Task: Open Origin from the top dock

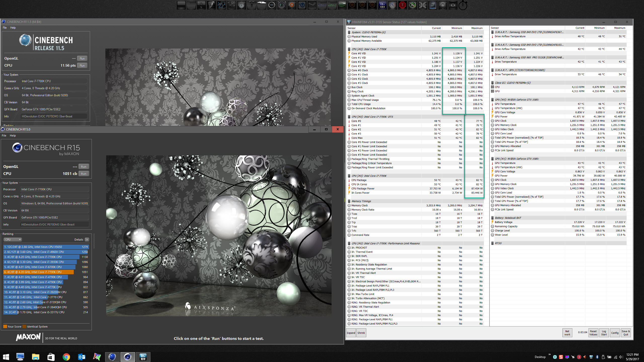Action: [x=292, y=5]
